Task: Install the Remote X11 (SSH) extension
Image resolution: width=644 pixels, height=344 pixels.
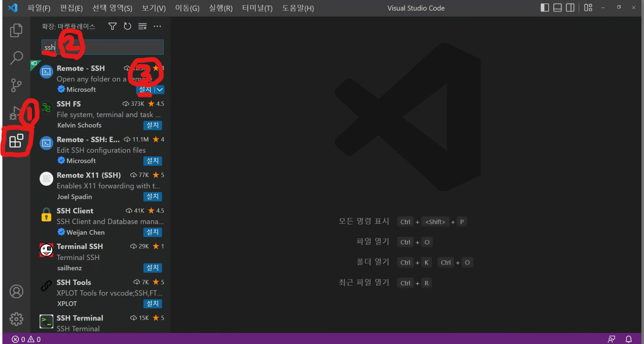Action: [x=153, y=197]
